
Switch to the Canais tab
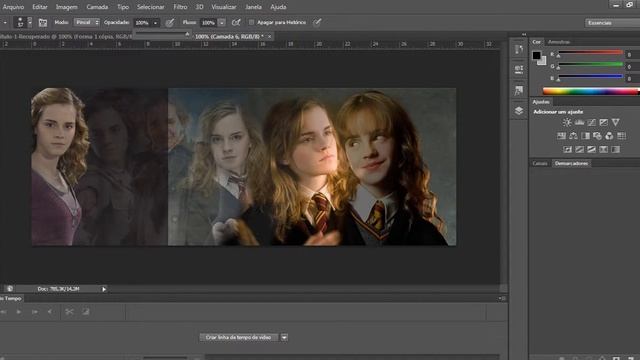pyautogui.click(x=540, y=163)
